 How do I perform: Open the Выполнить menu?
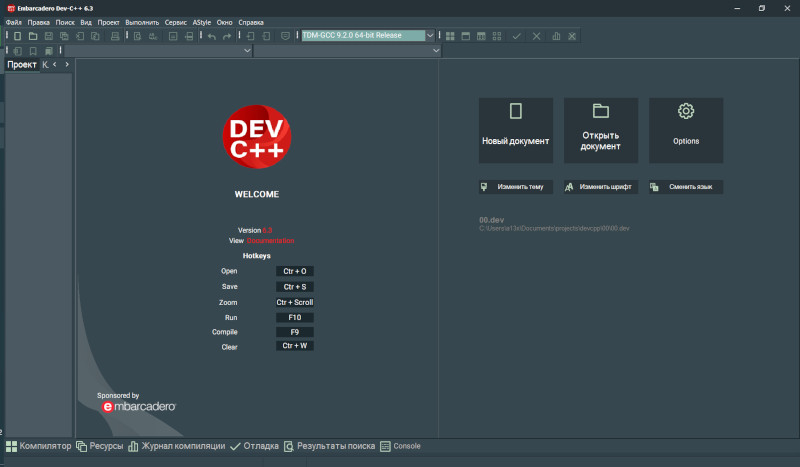[x=142, y=22]
